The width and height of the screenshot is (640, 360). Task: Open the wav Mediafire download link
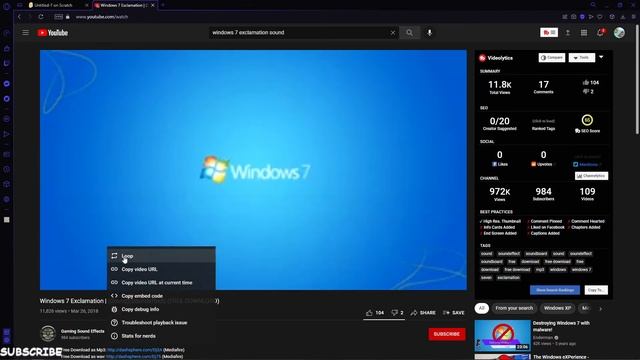point(133,356)
